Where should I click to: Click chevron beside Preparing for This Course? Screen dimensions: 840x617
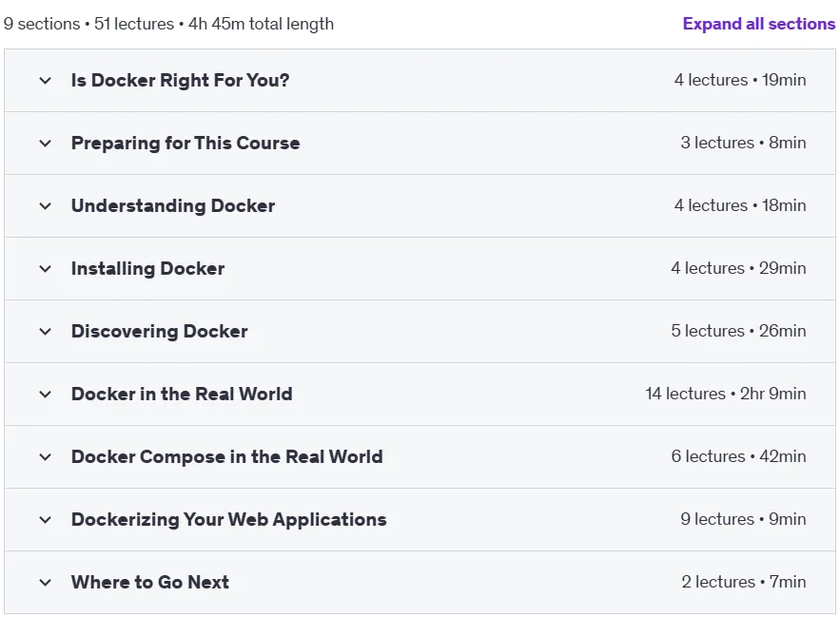46,144
